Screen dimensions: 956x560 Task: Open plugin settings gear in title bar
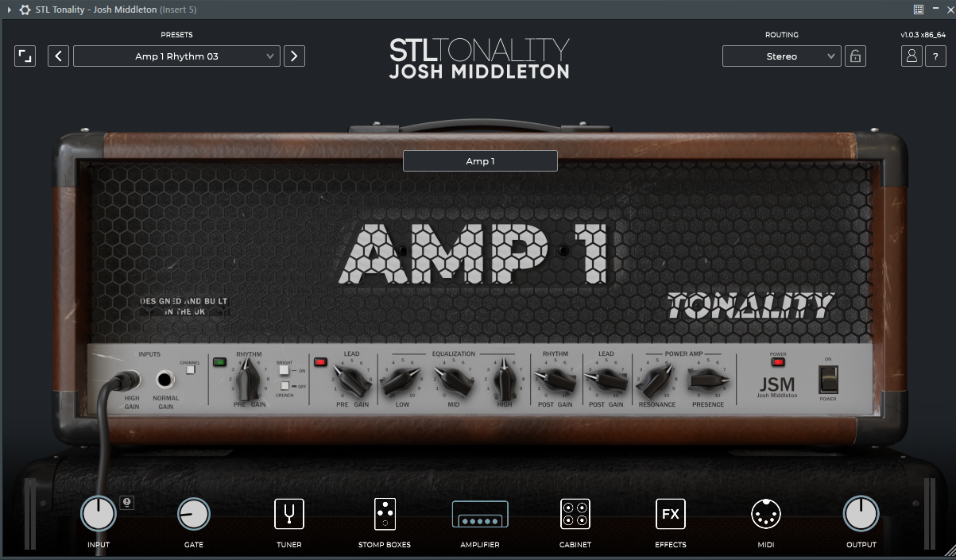click(25, 10)
